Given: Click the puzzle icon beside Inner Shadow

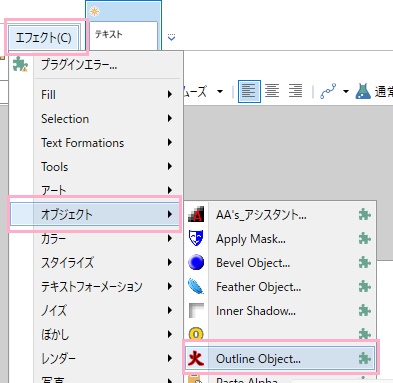Looking at the screenshot, I should click(x=365, y=311).
